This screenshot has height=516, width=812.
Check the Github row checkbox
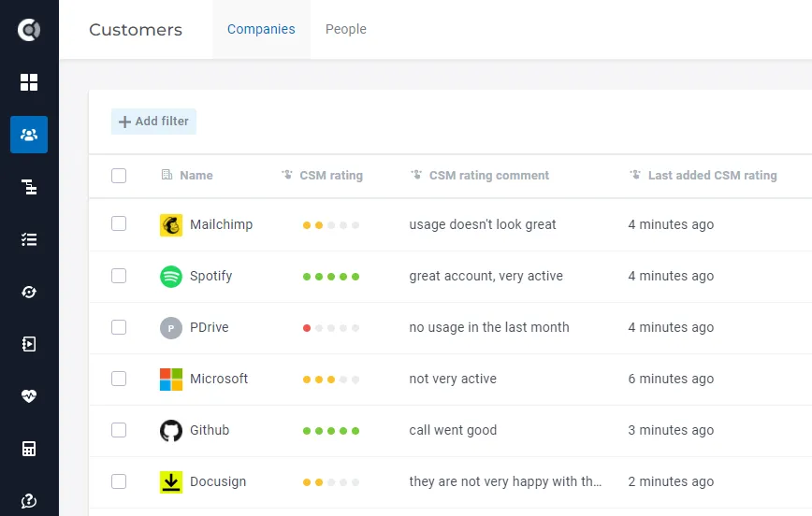tap(119, 430)
